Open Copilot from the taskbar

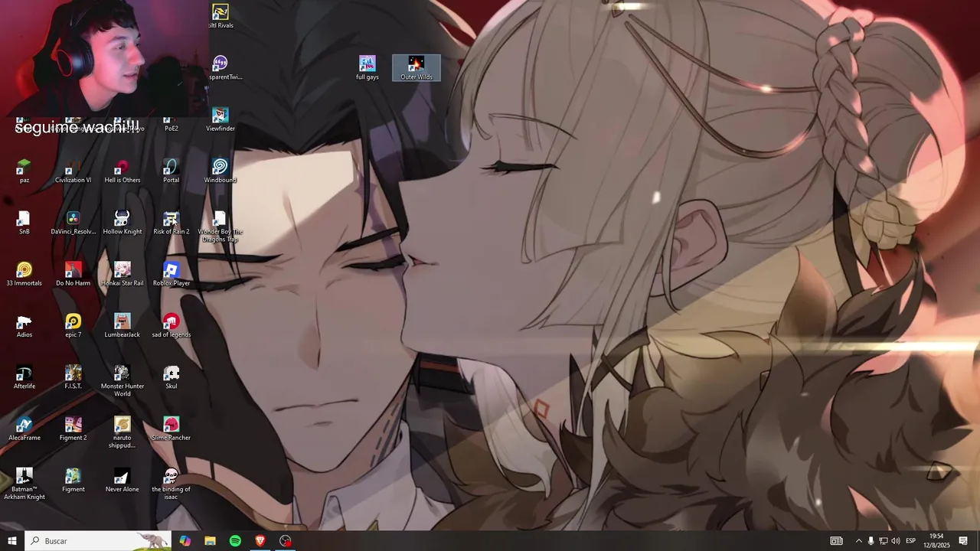click(x=185, y=541)
